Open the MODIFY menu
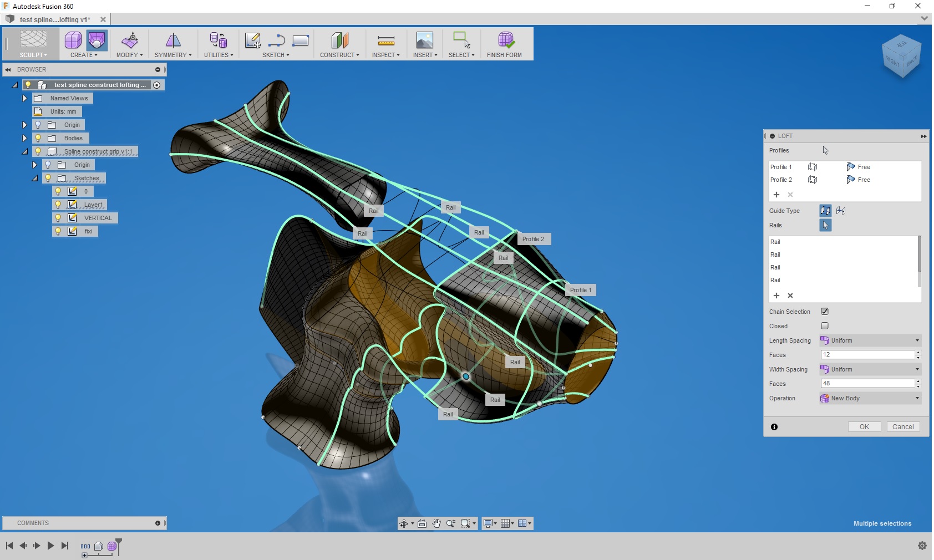 tap(130, 55)
